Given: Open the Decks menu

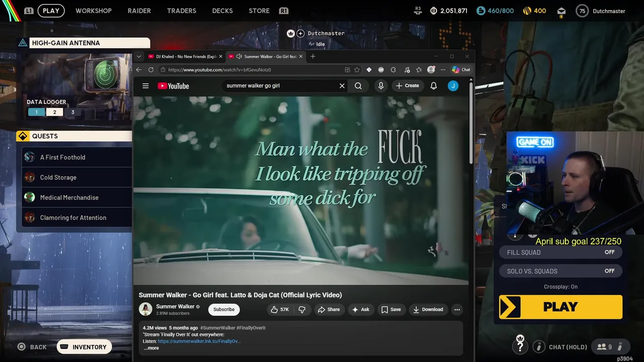Looking at the screenshot, I should click(222, 11).
